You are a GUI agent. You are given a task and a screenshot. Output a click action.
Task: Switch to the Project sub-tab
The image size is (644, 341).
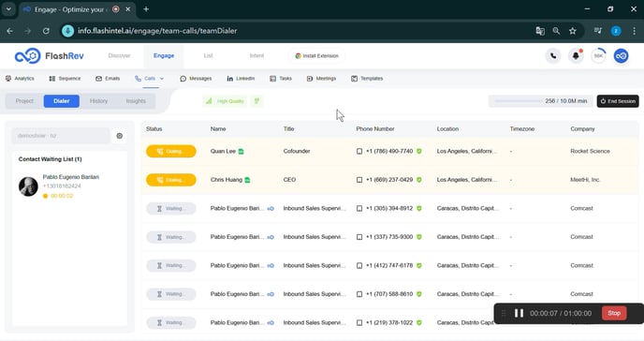[24, 101]
